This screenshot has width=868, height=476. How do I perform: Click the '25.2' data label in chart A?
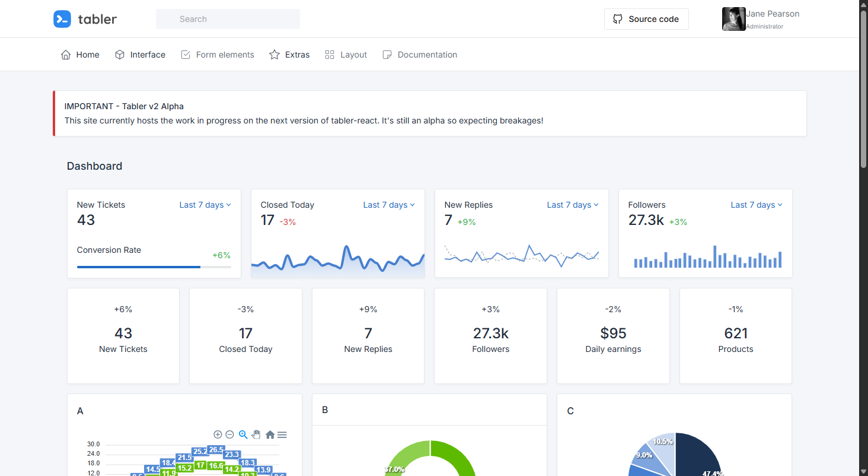(200, 452)
